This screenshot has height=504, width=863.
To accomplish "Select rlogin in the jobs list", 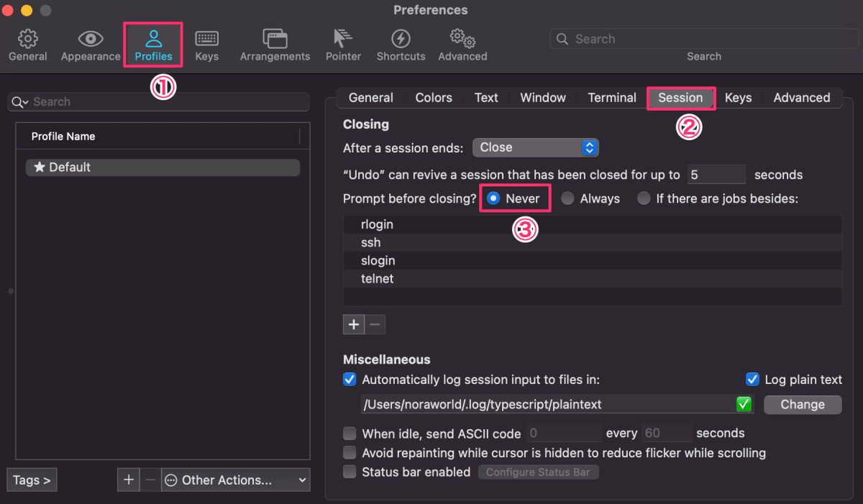I will click(x=593, y=224).
